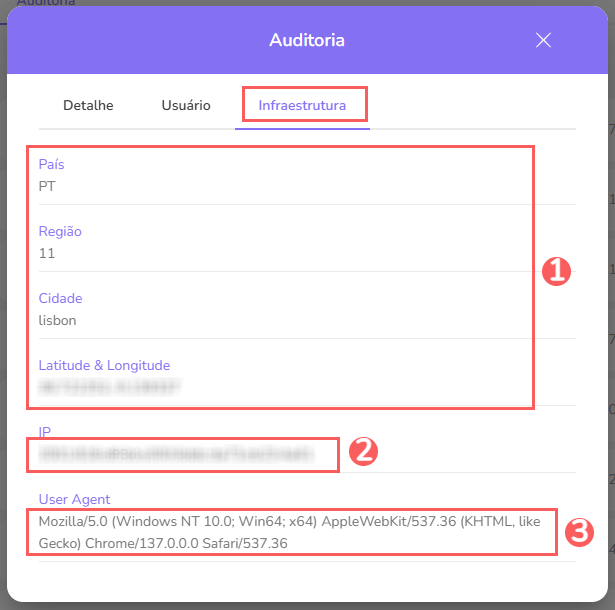The image size is (615, 610).
Task: Switch to the Detalhe tab
Action: pyautogui.click(x=88, y=105)
